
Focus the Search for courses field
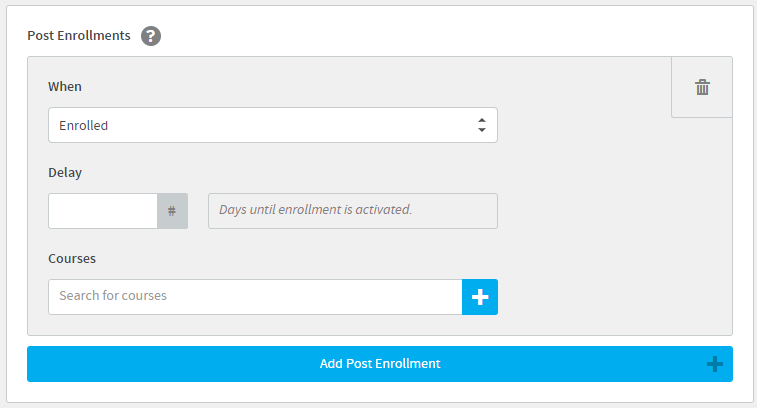pos(255,297)
